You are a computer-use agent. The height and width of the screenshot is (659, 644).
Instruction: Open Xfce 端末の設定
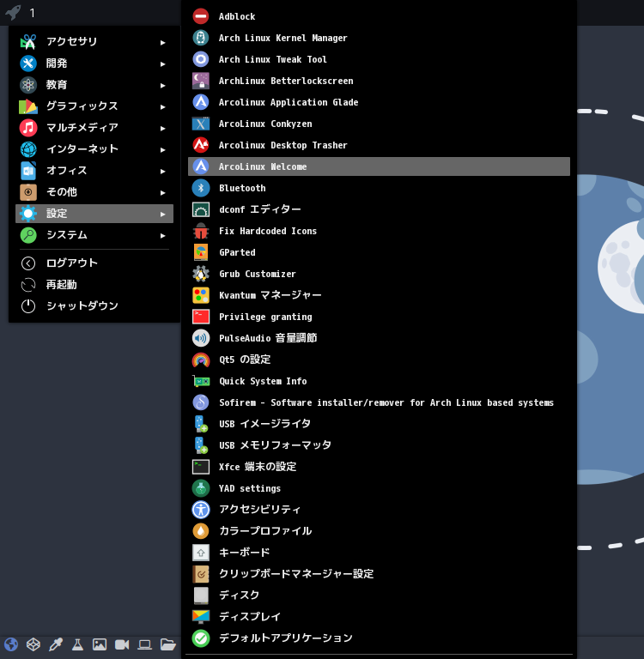(257, 467)
